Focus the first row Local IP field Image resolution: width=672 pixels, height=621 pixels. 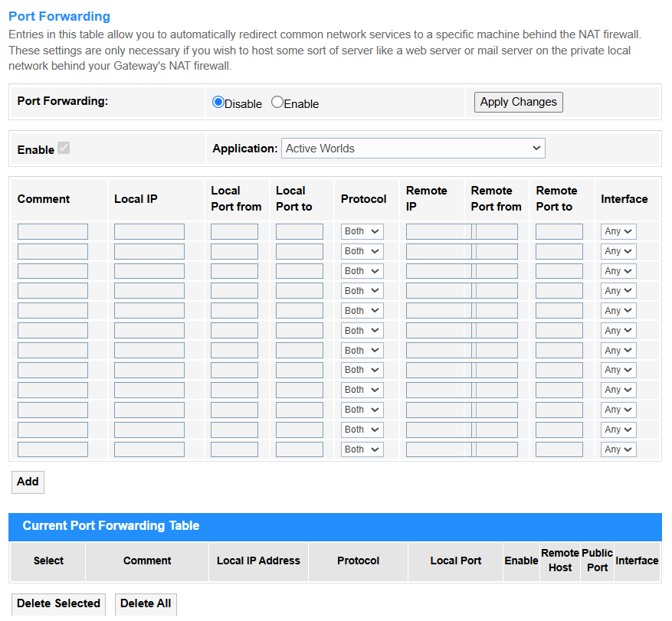click(149, 231)
